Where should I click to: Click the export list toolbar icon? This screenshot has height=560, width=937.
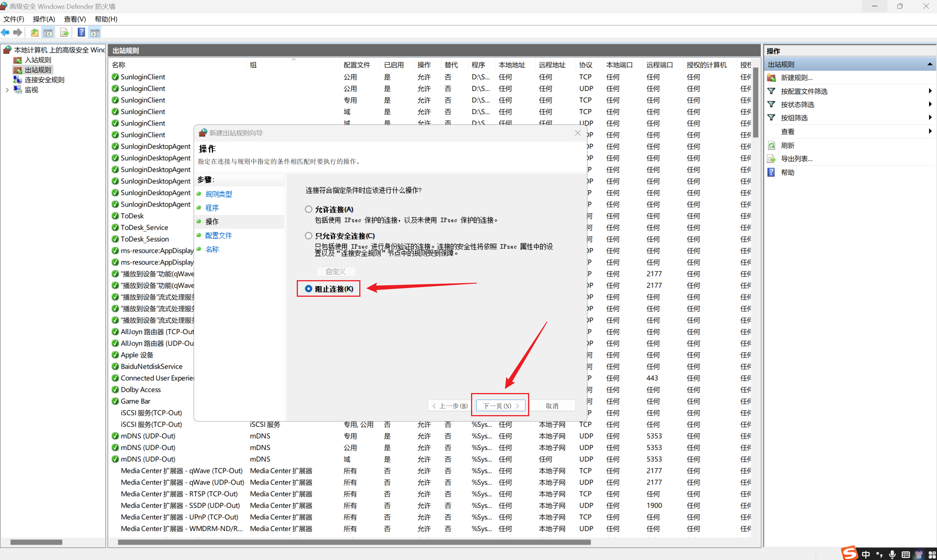[x=64, y=32]
